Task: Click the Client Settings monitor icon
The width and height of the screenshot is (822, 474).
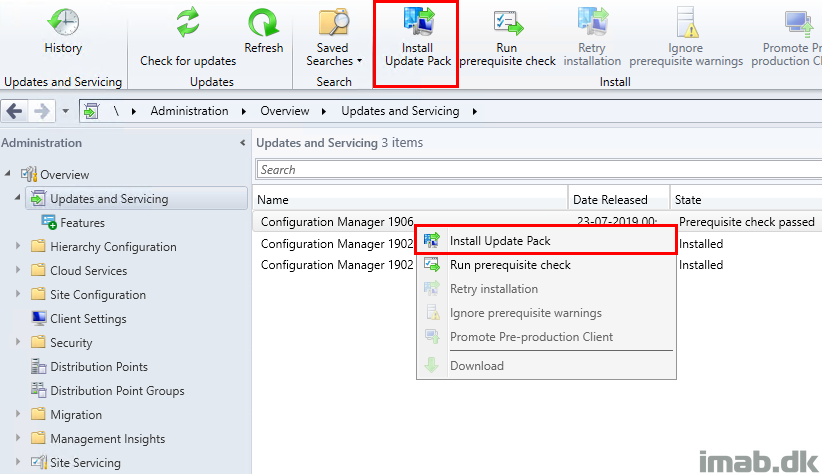Action: tap(39, 318)
